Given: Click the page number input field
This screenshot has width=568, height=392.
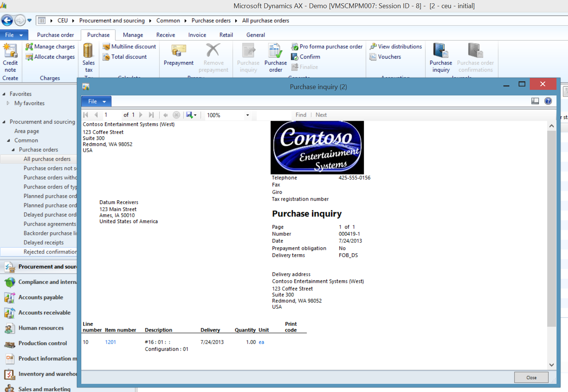Looking at the screenshot, I should 111,115.
